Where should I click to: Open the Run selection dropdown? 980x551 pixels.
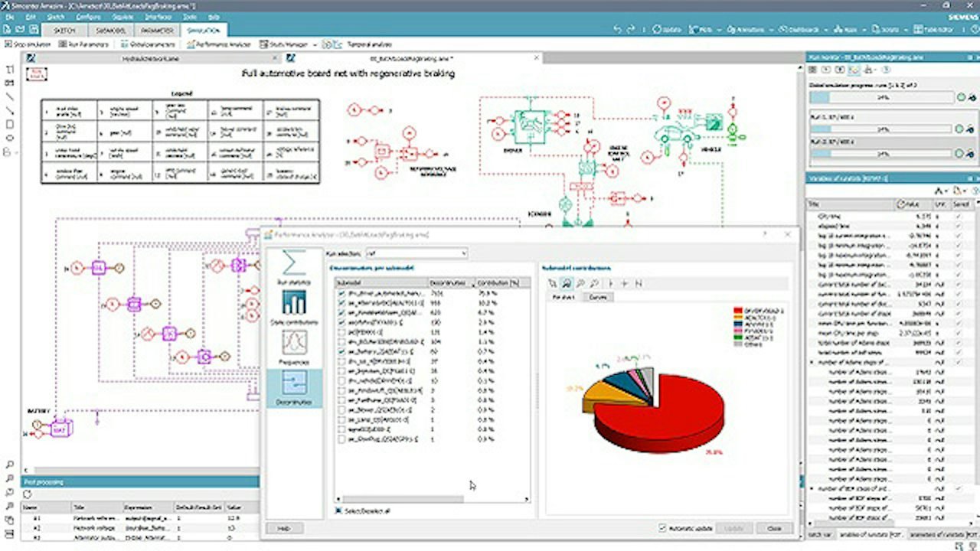point(415,253)
